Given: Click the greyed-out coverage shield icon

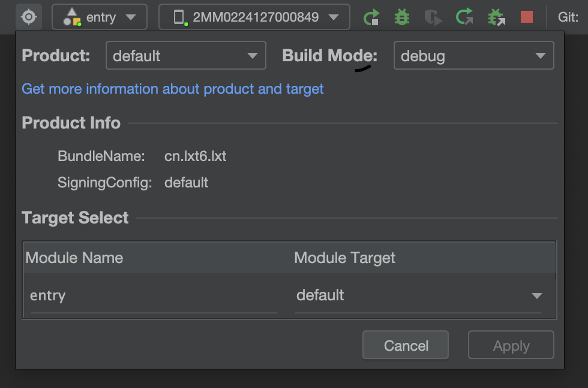Looking at the screenshot, I should point(433,17).
